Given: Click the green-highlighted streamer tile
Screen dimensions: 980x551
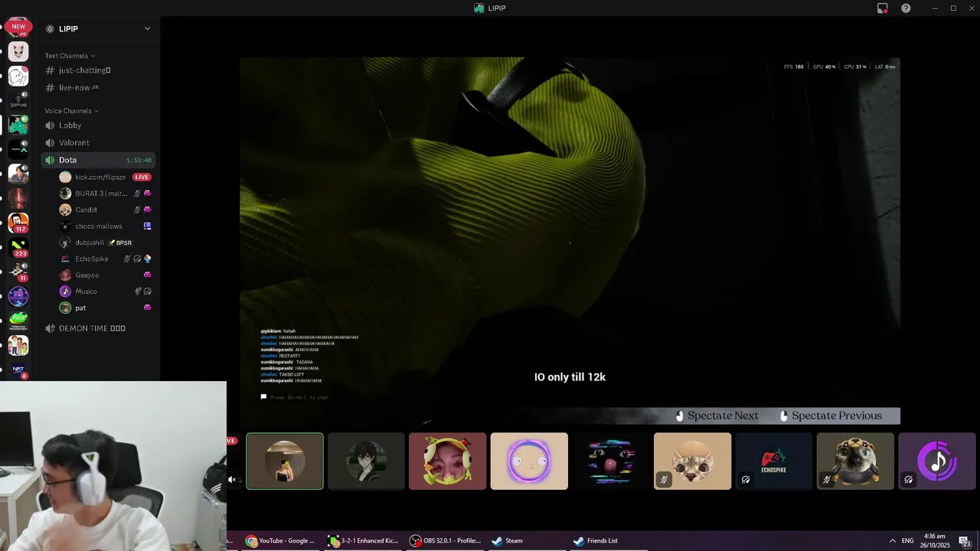Looking at the screenshot, I should click(285, 461).
